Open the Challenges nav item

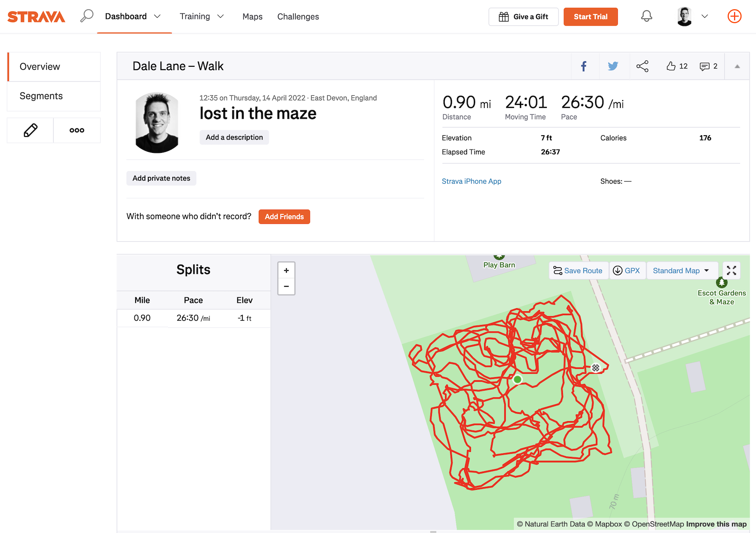(x=298, y=16)
